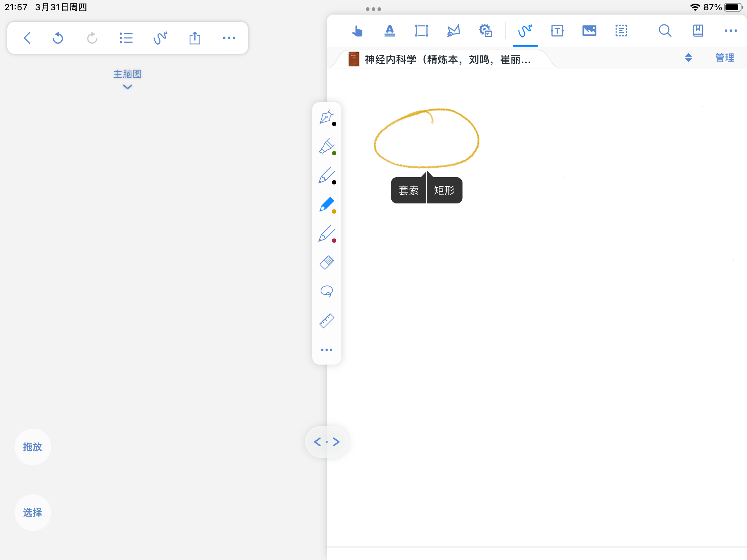The width and height of the screenshot is (747, 560).
Task: Tap the Wi-Fi status icon
Action: pyautogui.click(x=695, y=7)
